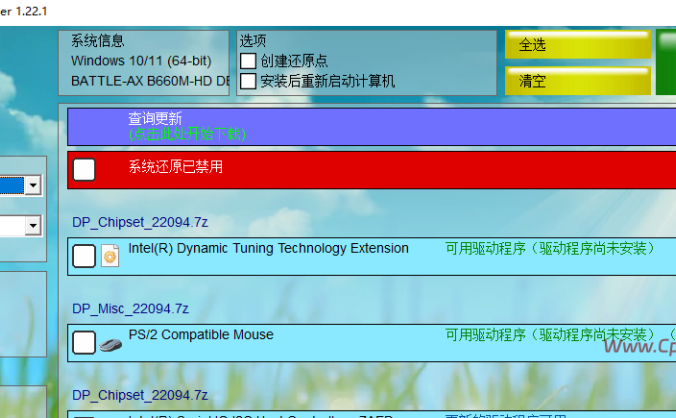Click the 系统还原已禁用 warning text
Image resolution: width=676 pixels, height=418 pixels.
176,167
